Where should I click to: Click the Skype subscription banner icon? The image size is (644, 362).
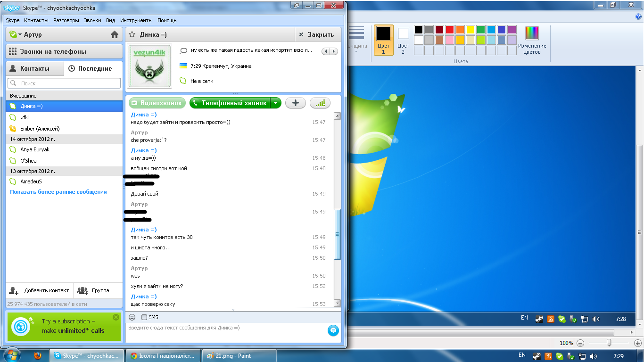click(22, 326)
